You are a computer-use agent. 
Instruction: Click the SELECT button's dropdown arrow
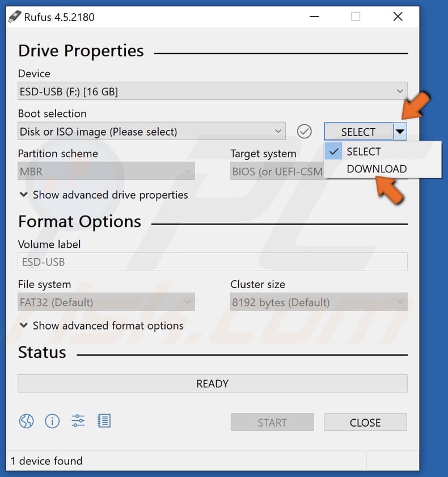click(x=400, y=132)
